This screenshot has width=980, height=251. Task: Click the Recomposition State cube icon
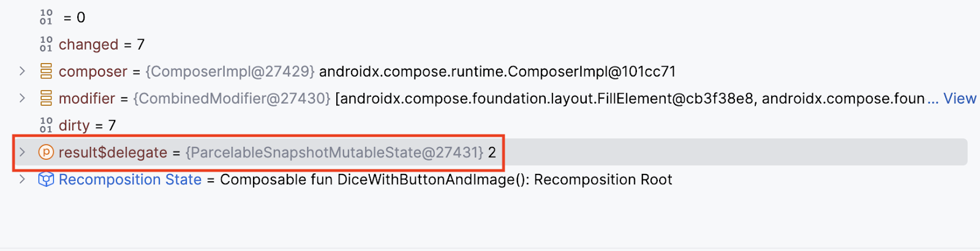click(46, 179)
